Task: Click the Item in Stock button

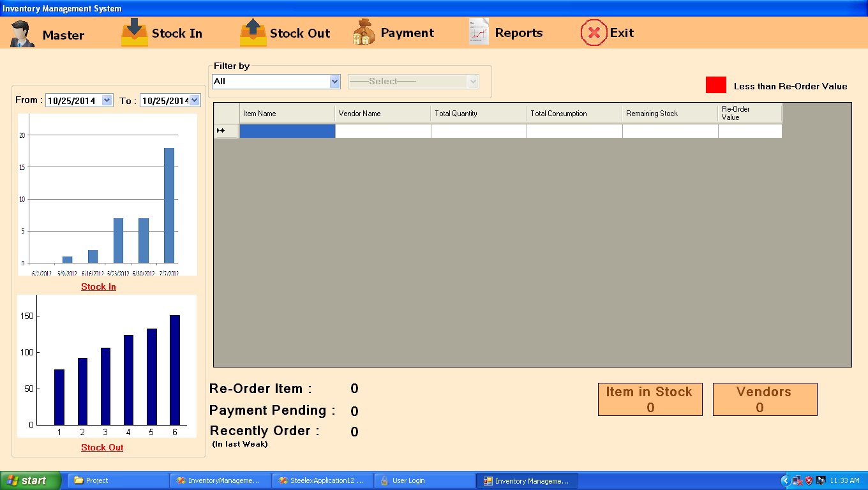Action: [x=650, y=399]
